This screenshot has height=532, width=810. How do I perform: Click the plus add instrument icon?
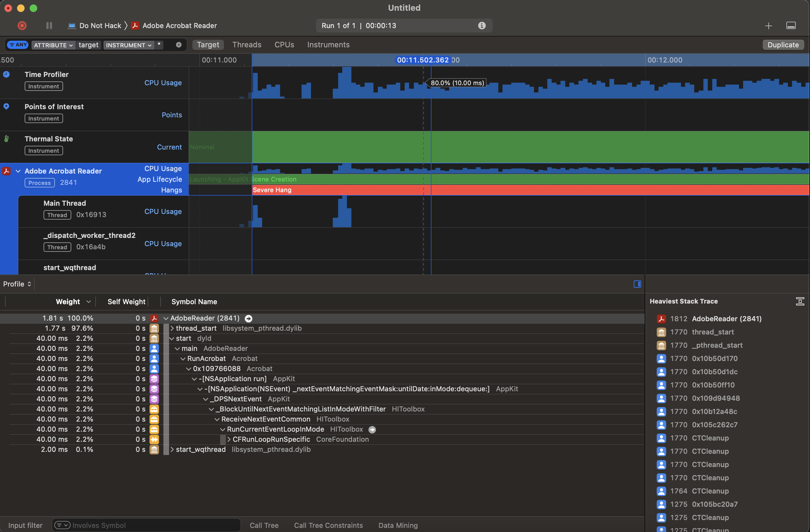tap(768, 26)
